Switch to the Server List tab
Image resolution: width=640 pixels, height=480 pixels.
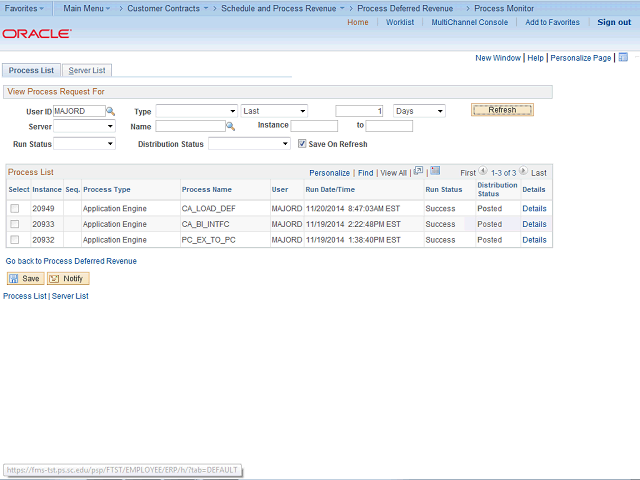click(87, 70)
